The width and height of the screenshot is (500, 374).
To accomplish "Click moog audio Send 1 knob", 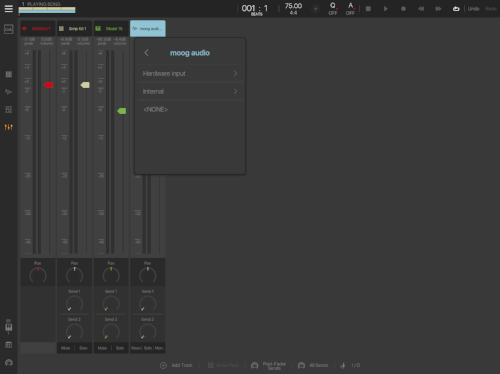I will coord(148,304).
